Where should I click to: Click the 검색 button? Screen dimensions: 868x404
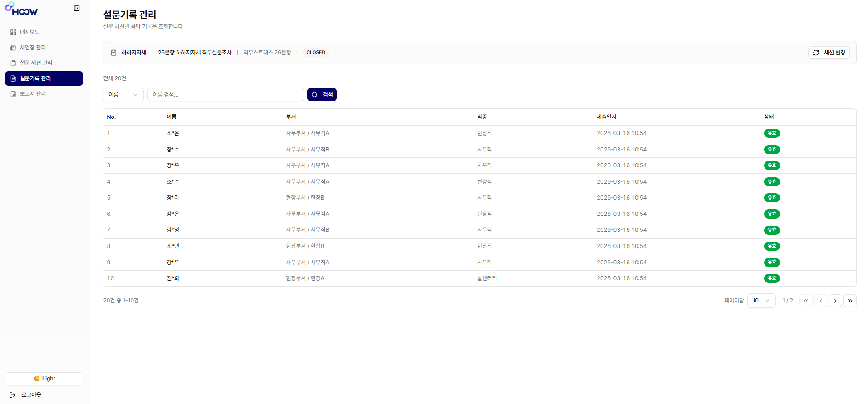[x=322, y=95]
